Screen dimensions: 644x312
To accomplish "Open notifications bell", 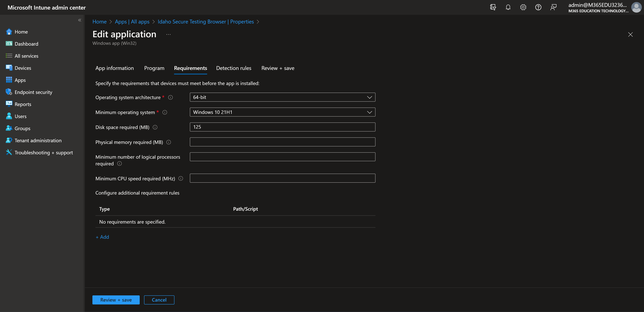I will pos(508,7).
